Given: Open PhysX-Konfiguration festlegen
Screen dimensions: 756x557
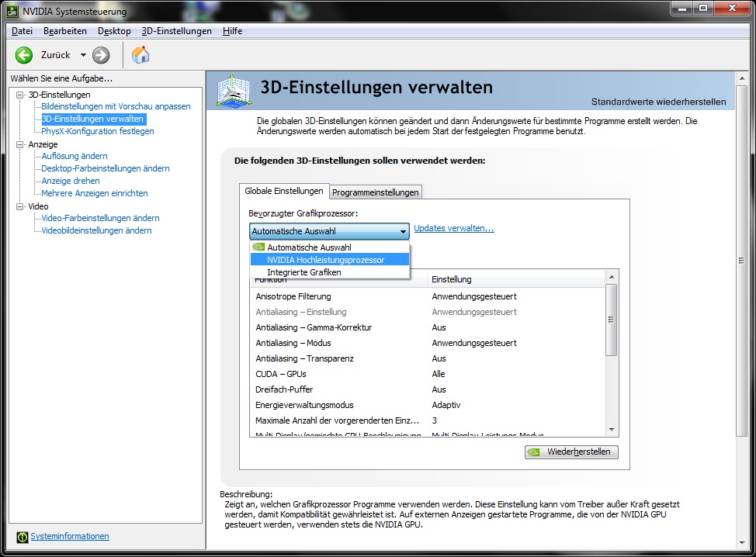Looking at the screenshot, I should pyautogui.click(x=97, y=131).
